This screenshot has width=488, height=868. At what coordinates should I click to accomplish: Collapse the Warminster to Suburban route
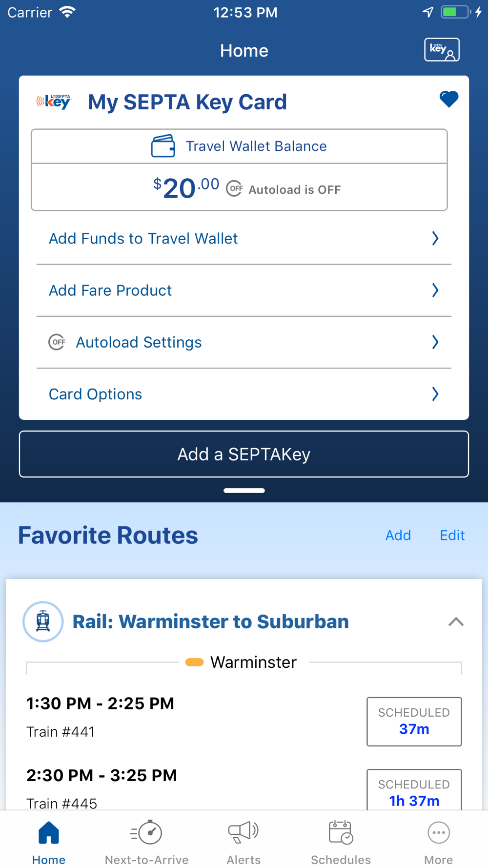pos(456,622)
